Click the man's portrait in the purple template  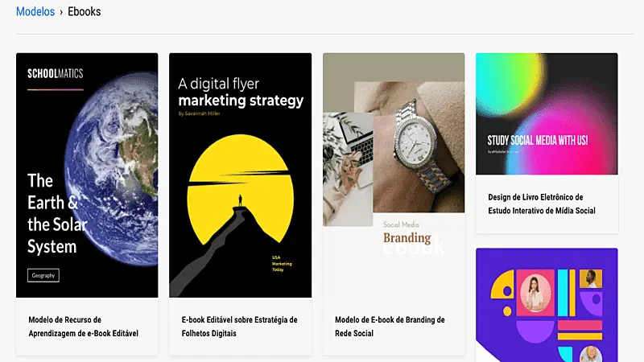(591, 278)
